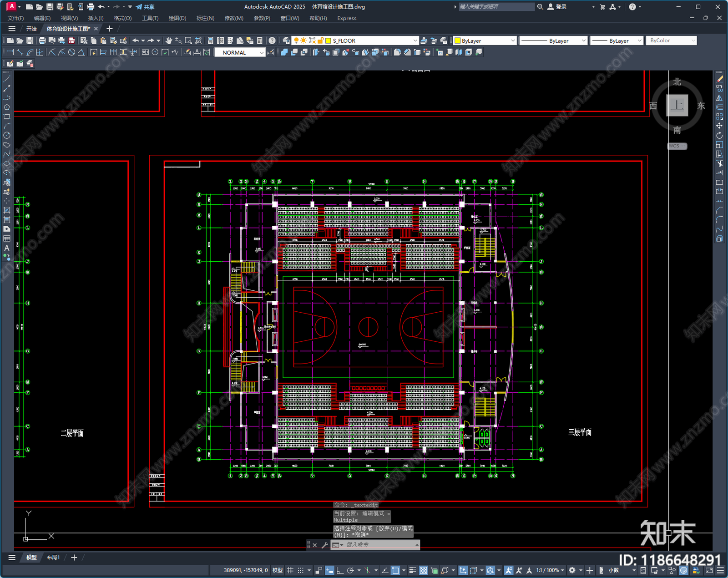728x578 pixels.
Task: Select the Pan hand tool
Action: (x=169, y=41)
